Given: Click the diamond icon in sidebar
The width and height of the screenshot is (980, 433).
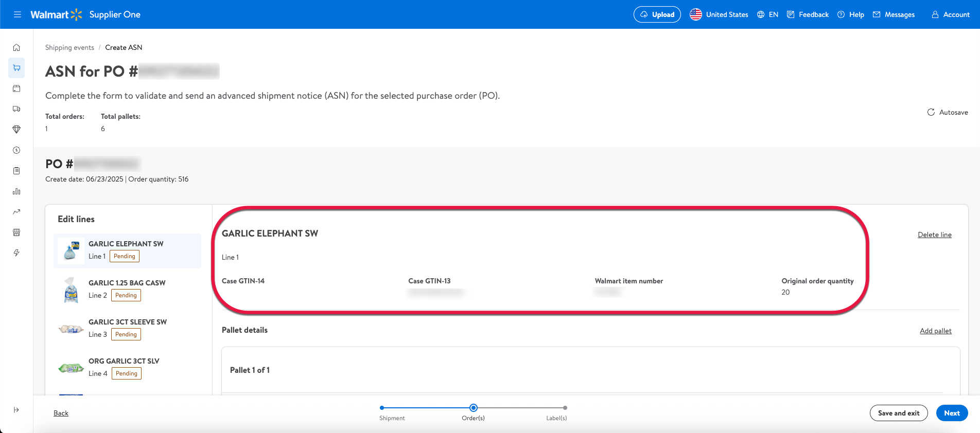Looking at the screenshot, I should click(x=16, y=130).
